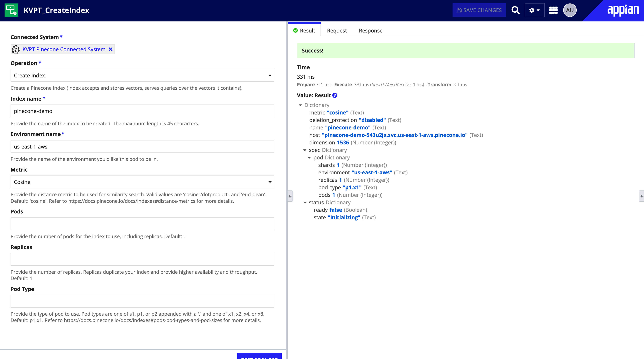This screenshot has width=644, height=359.
Task: Click the ready false value
Action: point(335,210)
